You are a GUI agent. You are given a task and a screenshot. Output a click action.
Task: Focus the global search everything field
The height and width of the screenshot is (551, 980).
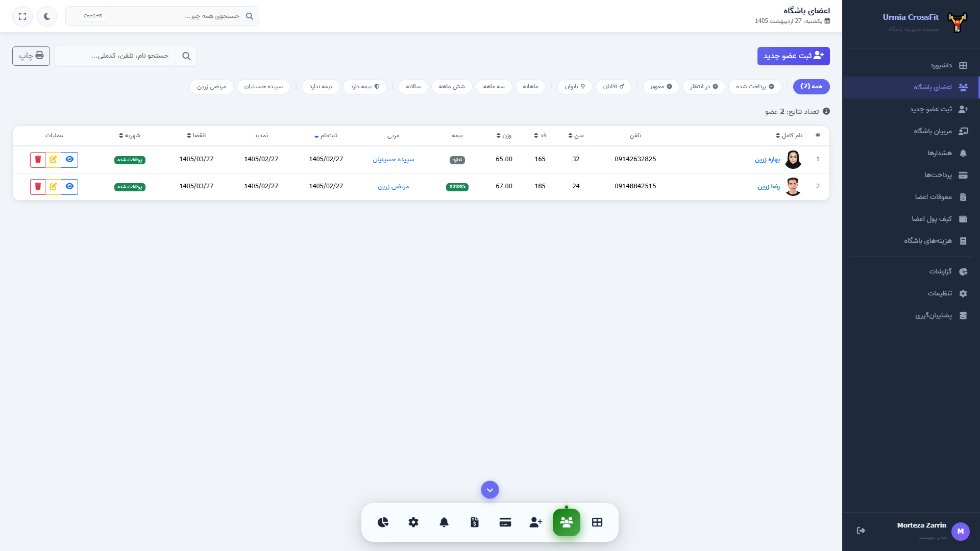[x=162, y=16]
